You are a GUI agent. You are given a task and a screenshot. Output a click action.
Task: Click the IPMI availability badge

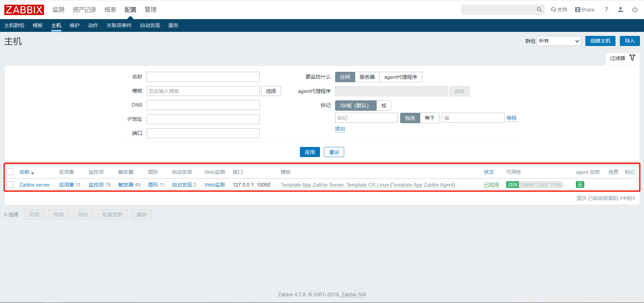556,185
